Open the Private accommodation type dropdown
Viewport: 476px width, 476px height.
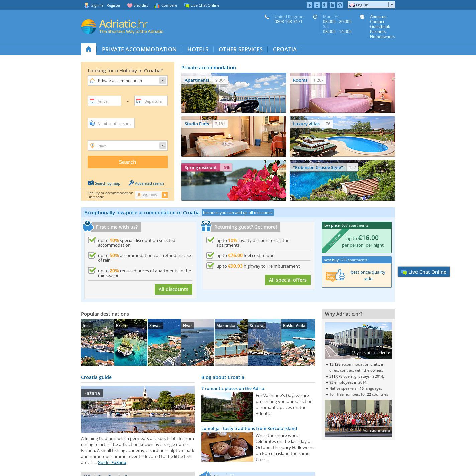pos(128,81)
